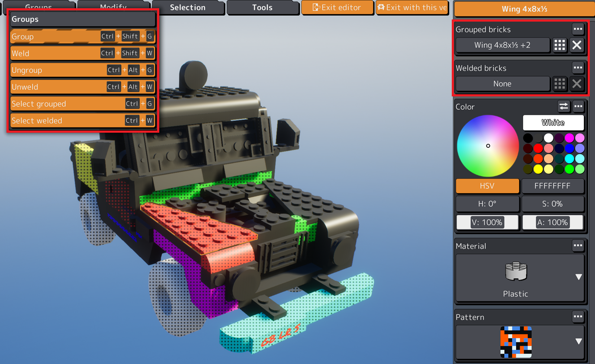Pick the red swatch in palette

tap(538, 148)
